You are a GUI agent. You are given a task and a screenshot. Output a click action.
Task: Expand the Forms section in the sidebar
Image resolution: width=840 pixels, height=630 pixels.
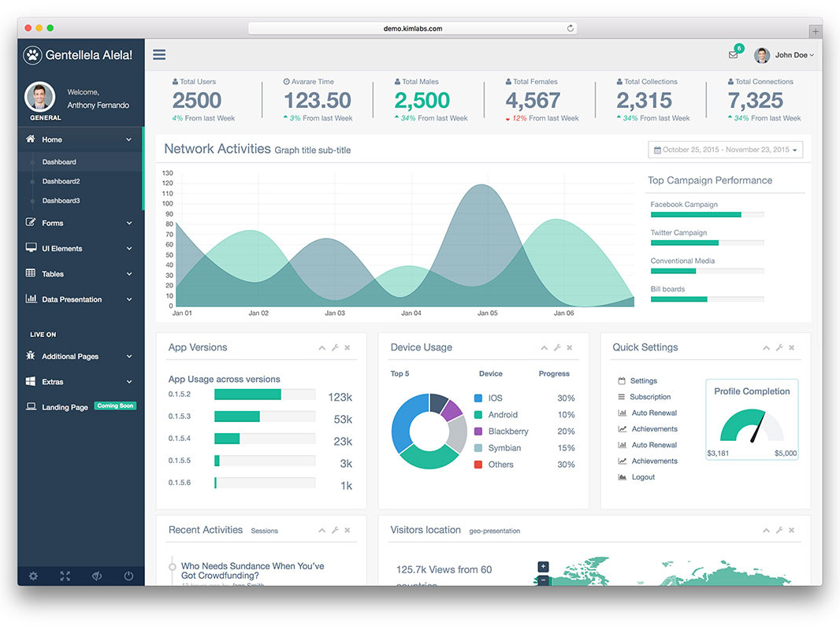tap(52, 223)
